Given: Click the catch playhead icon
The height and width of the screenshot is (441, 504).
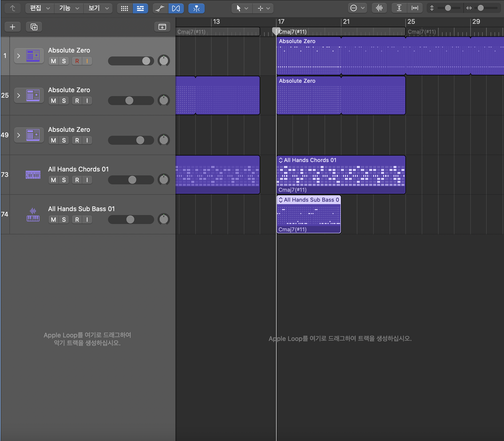Looking at the screenshot, I should [x=196, y=8].
